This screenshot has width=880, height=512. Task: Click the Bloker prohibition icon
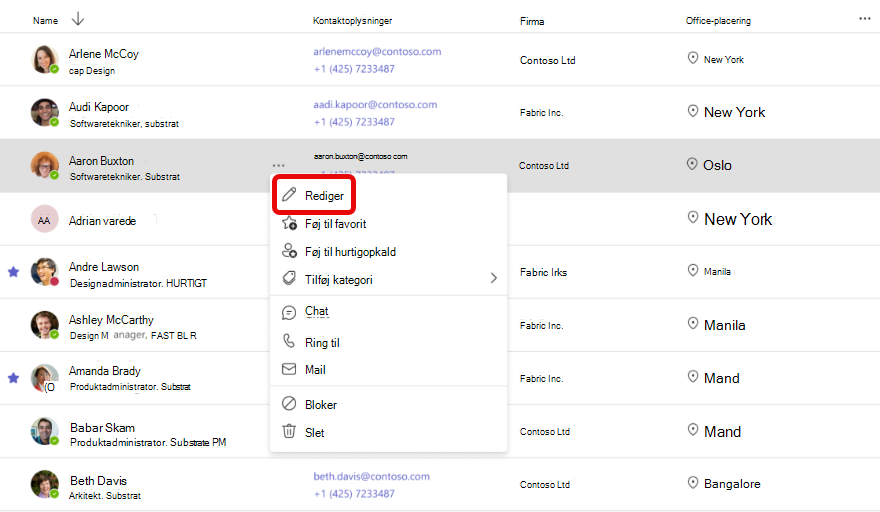click(x=288, y=404)
